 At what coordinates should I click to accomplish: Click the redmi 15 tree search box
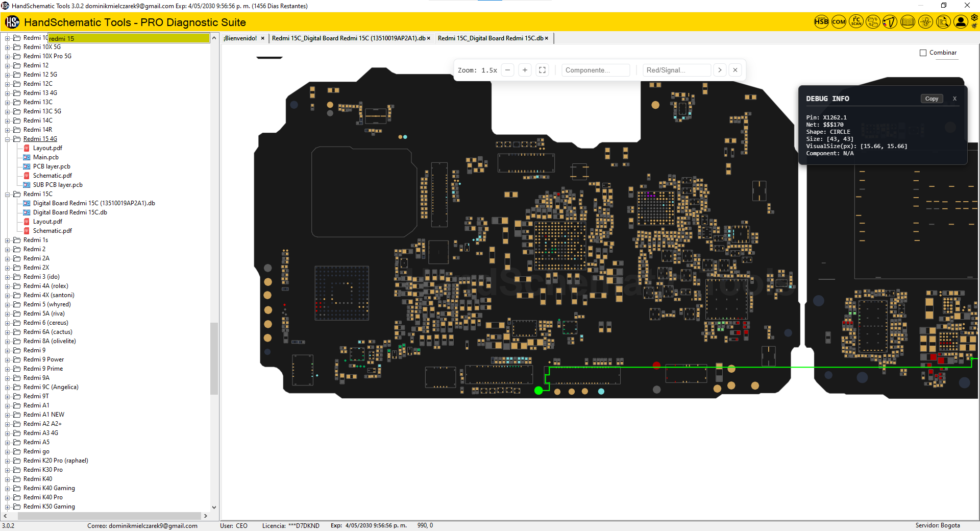129,38
